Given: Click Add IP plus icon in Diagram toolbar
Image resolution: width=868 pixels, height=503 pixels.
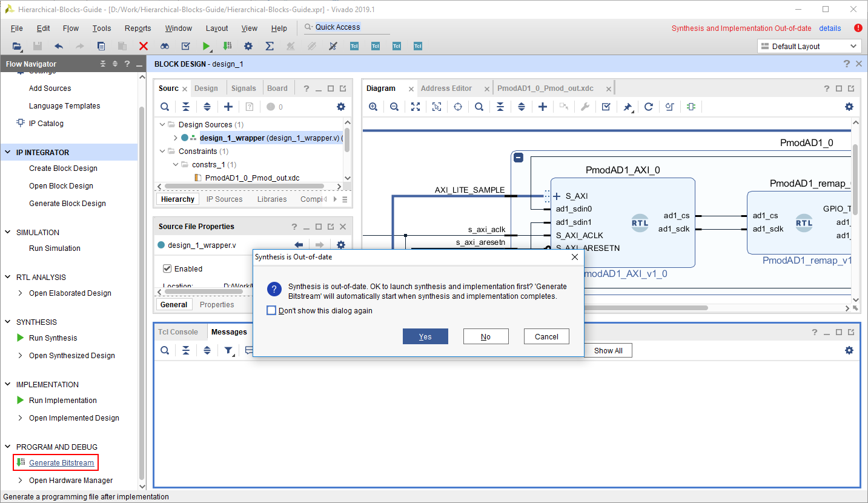Looking at the screenshot, I should [x=543, y=107].
